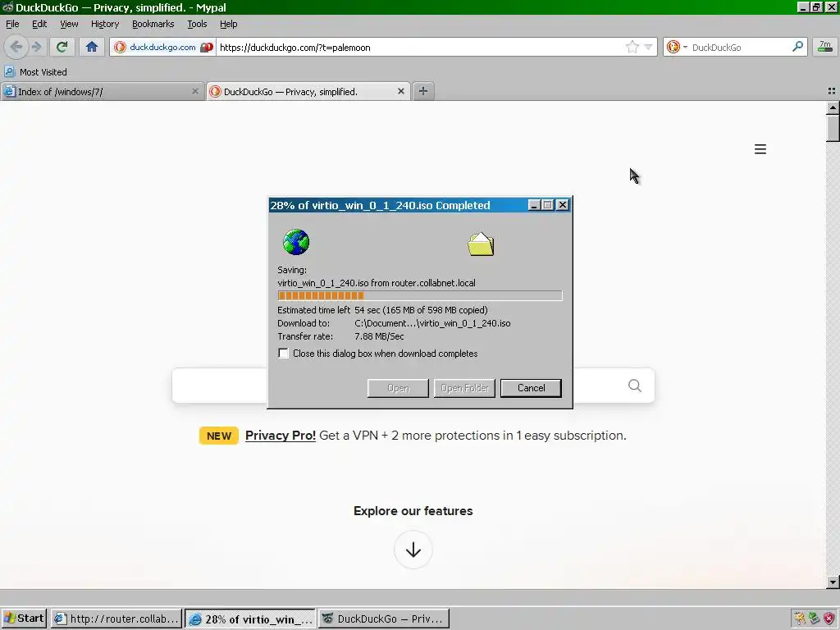The width and height of the screenshot is (840, 630).
Task: Open the Tools menu
Action: [197, 24]
